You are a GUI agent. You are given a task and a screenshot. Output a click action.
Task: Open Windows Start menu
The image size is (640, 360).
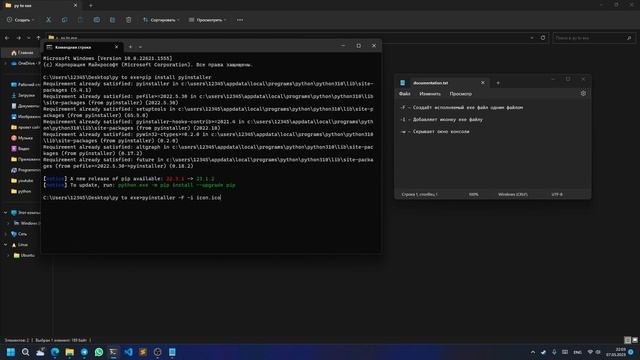point(11,352)
